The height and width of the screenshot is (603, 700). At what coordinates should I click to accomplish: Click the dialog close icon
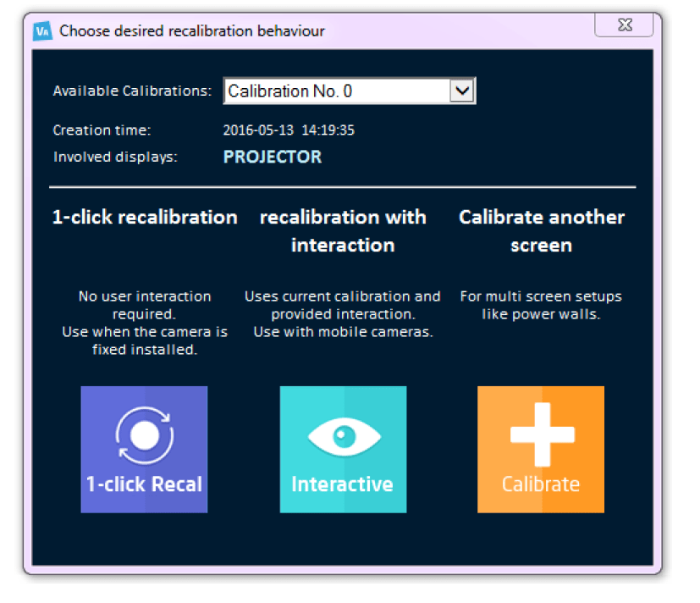point(624,25)
